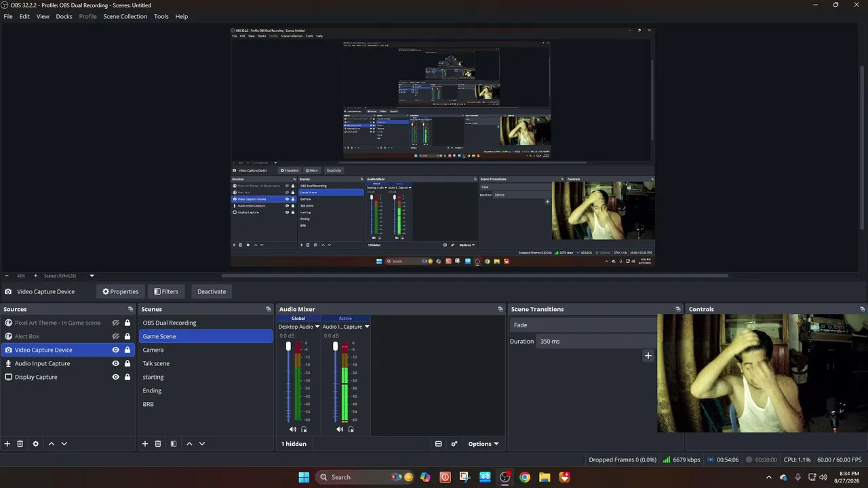Mute the Audio Input Capture speaker icon

tap(340, 429)
